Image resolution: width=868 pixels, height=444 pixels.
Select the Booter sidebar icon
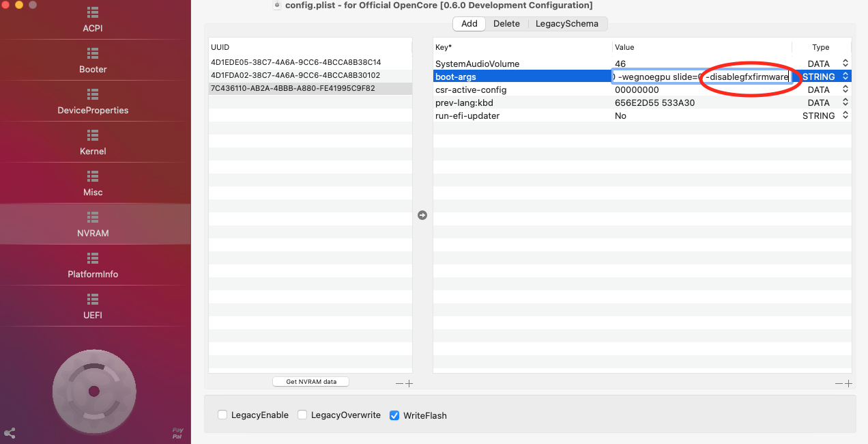click(x=93, y=53)
